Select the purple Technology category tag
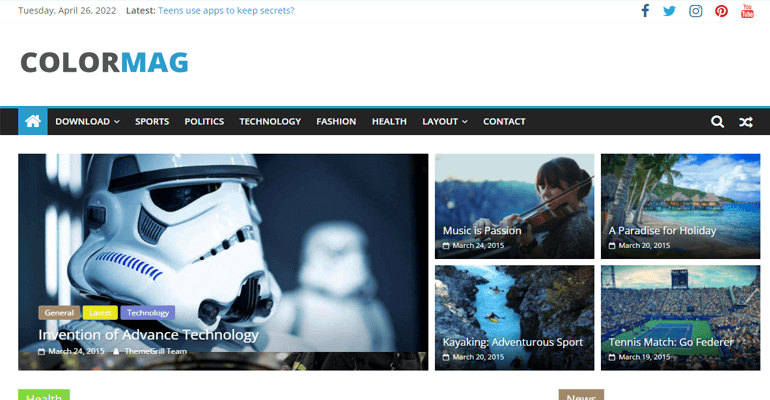This screenshot has height=400, width=770. click(148, 313)
